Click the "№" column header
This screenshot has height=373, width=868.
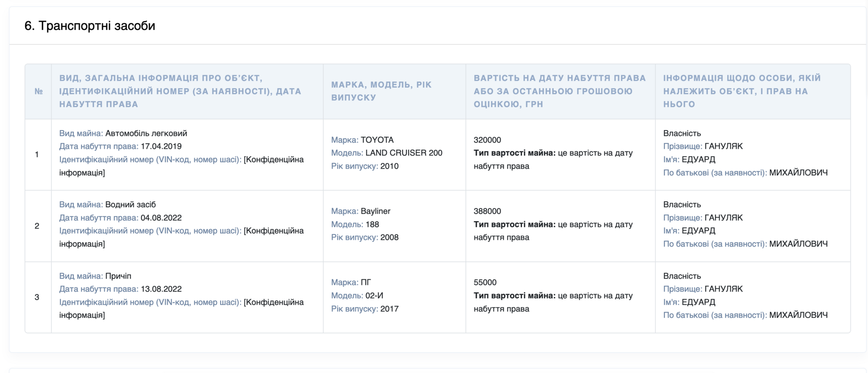tap(39, 91)
